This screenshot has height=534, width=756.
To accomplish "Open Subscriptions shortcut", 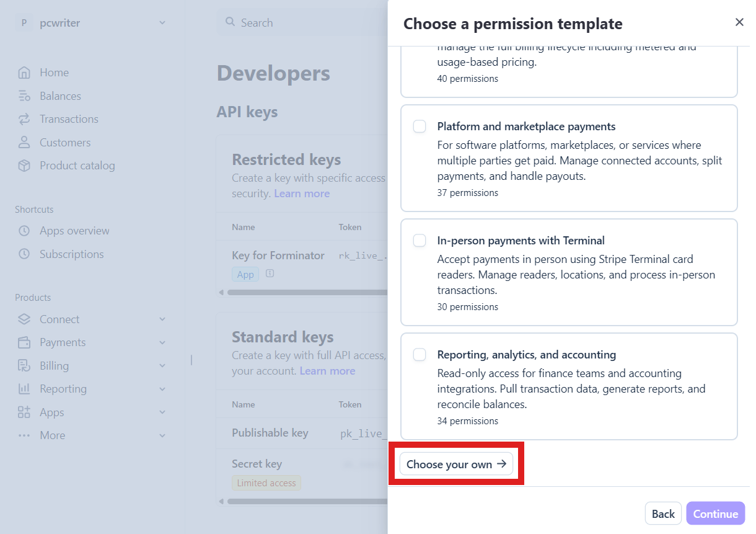I will coord(72,254).
